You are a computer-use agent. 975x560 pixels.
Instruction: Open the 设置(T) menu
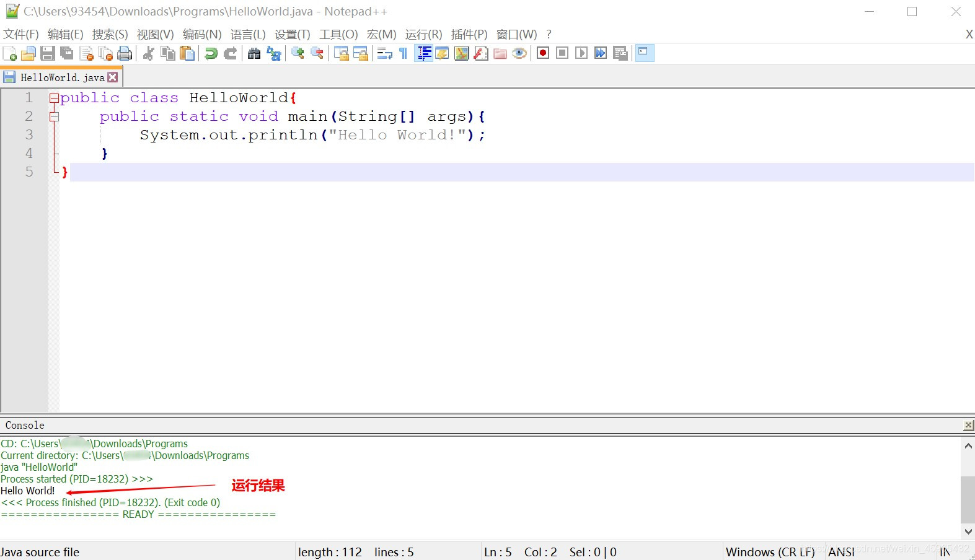click(x=292, y=34)
